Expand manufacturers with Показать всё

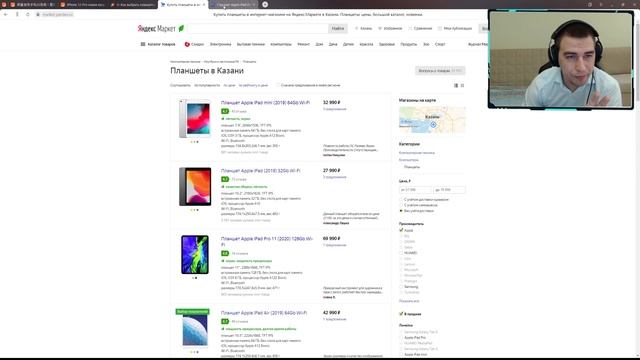tap(409, 301)
